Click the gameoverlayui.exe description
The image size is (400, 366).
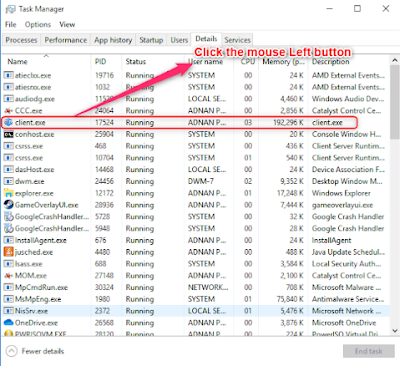[x=342, y=205]
